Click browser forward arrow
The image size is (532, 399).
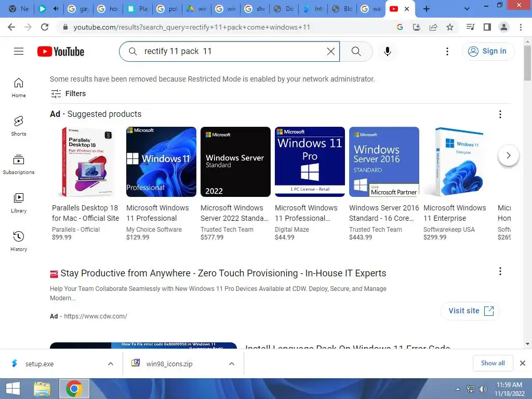28,27
